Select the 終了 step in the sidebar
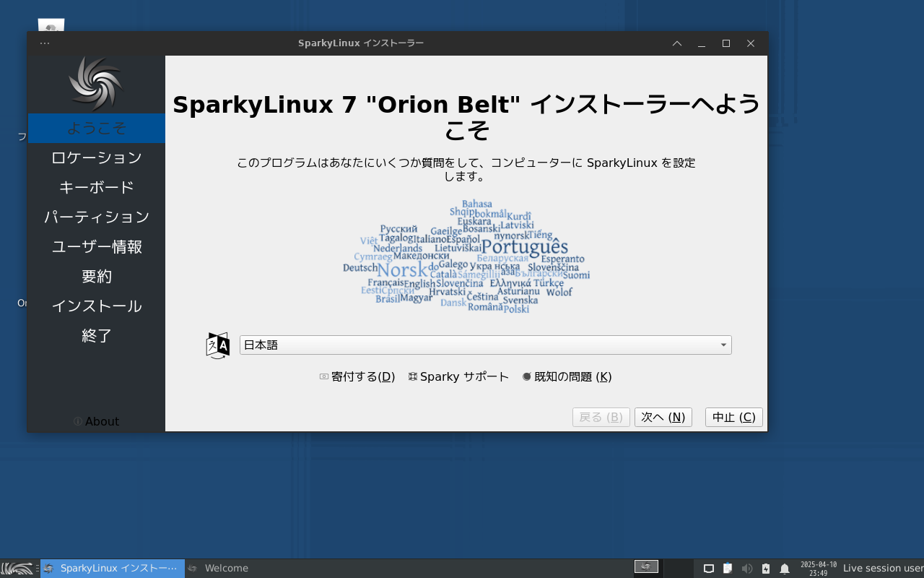Image resolution: width=924 pixels, height=578 pixels. pos(97,336)
